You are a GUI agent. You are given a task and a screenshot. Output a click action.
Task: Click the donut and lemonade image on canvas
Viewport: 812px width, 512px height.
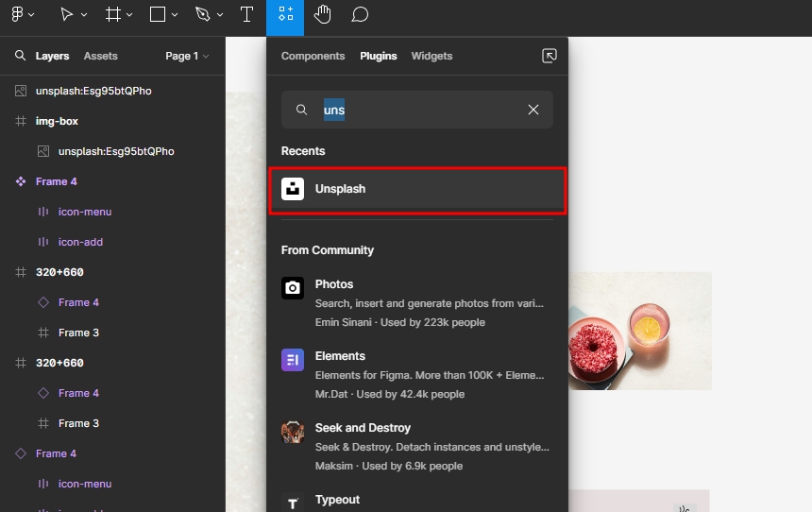tap(640, 331)
